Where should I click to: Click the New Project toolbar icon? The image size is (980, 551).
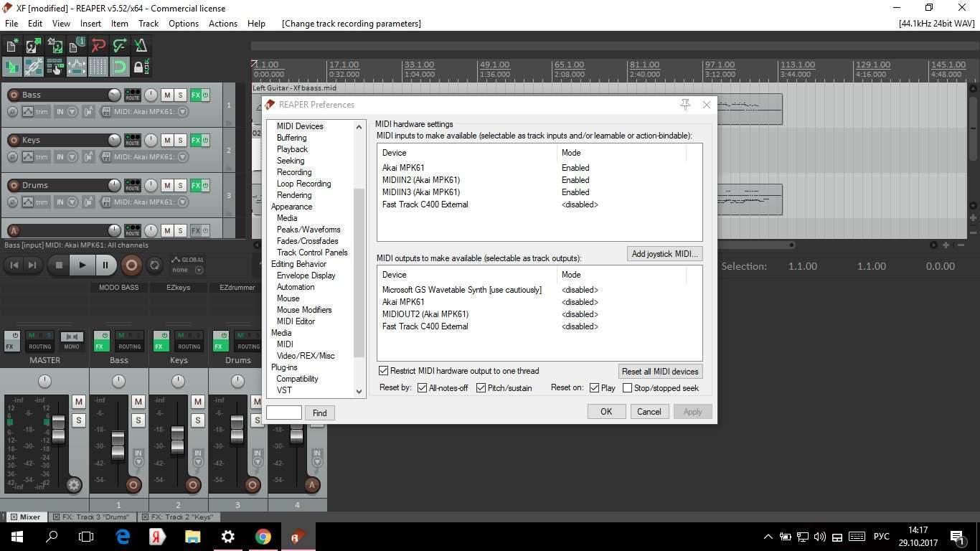[x=11, y=46]
